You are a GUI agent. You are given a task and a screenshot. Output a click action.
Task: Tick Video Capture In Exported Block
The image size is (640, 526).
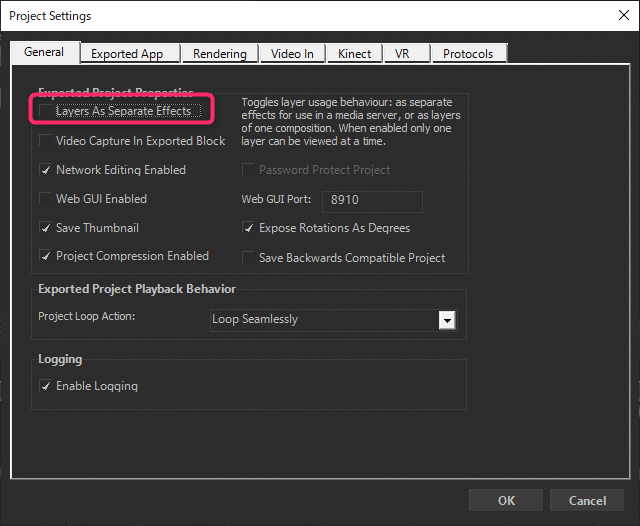point(45,140)
